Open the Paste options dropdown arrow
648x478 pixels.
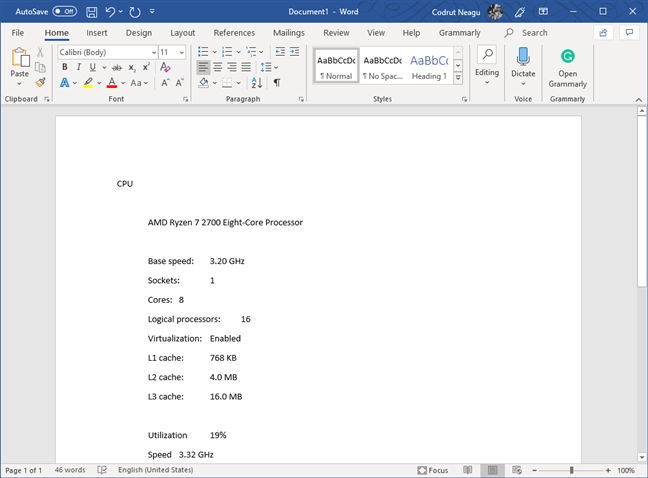[19, 84]
